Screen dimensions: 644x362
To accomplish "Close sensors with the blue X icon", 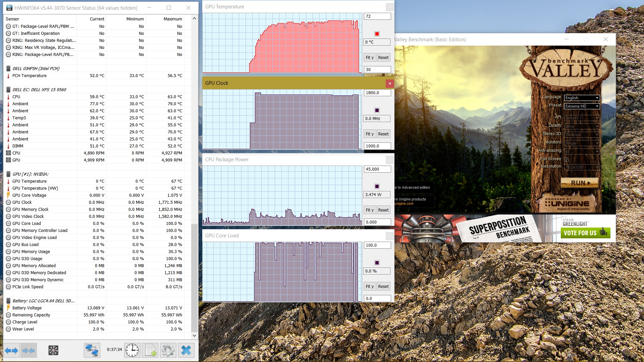I will [186, 351].
